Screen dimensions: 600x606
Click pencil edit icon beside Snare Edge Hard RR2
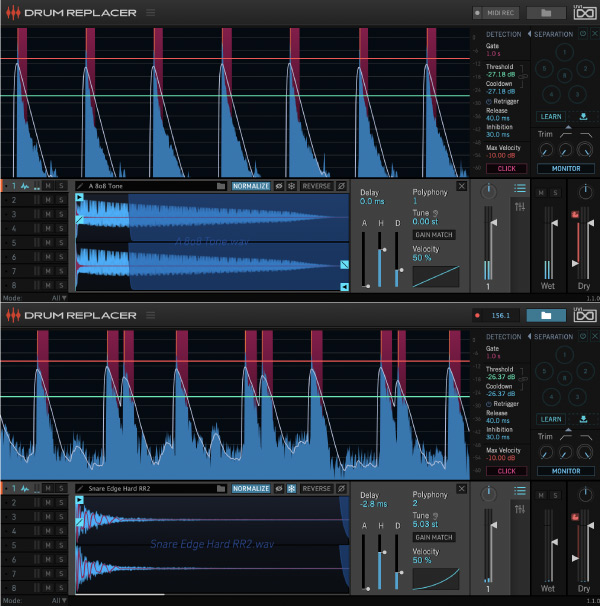pyautogui.click(x=80, y=489)
